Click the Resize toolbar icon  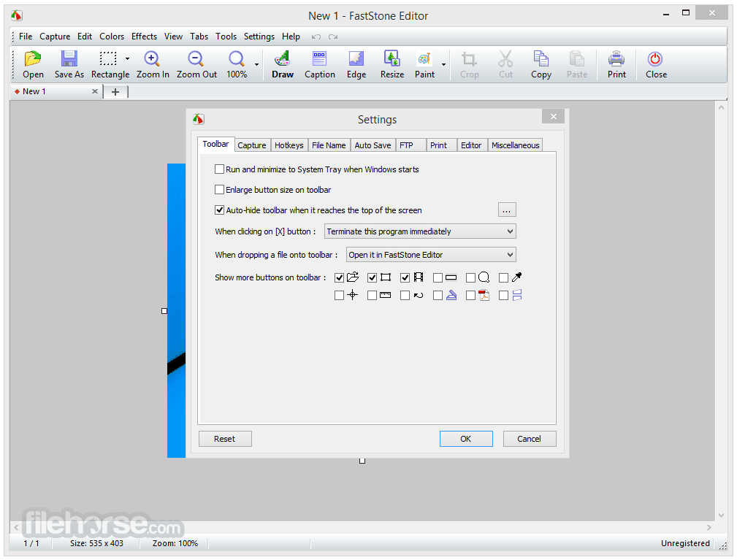coord(392,58)
